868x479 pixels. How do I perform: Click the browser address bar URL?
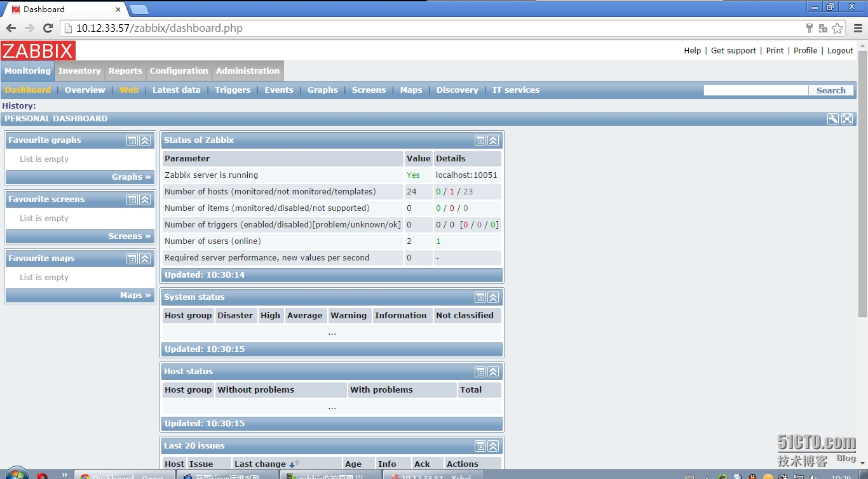coord(159,28)
